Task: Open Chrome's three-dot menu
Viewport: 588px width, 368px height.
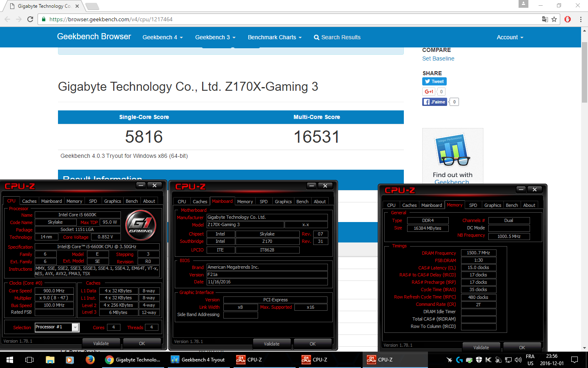Action: pyautogui.click(x=581, y=19)
